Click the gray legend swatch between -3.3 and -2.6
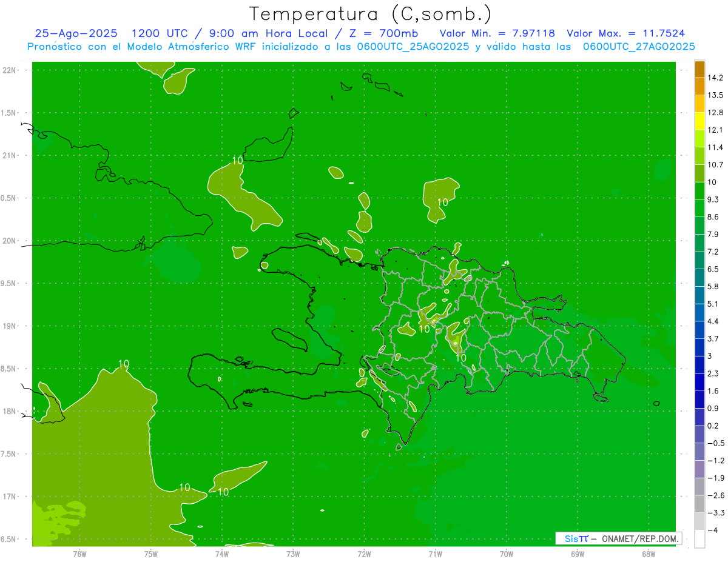Screen dimensions: 728x562 [x=699, y=503]
